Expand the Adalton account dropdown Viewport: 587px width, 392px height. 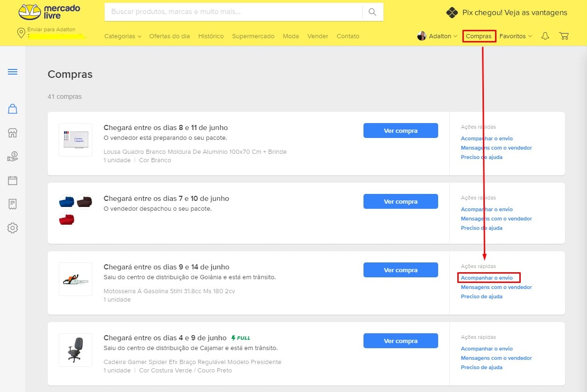pos(437,36)
